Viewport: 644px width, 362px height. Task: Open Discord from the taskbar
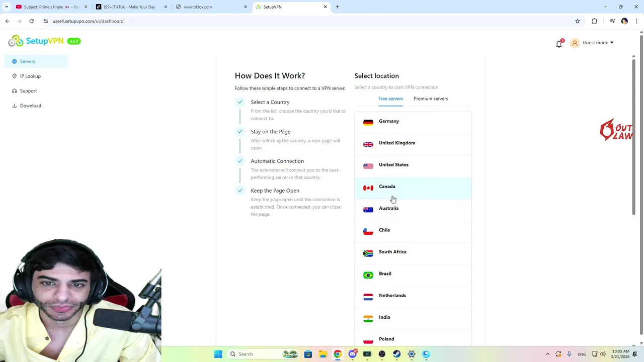click(353, 354)
